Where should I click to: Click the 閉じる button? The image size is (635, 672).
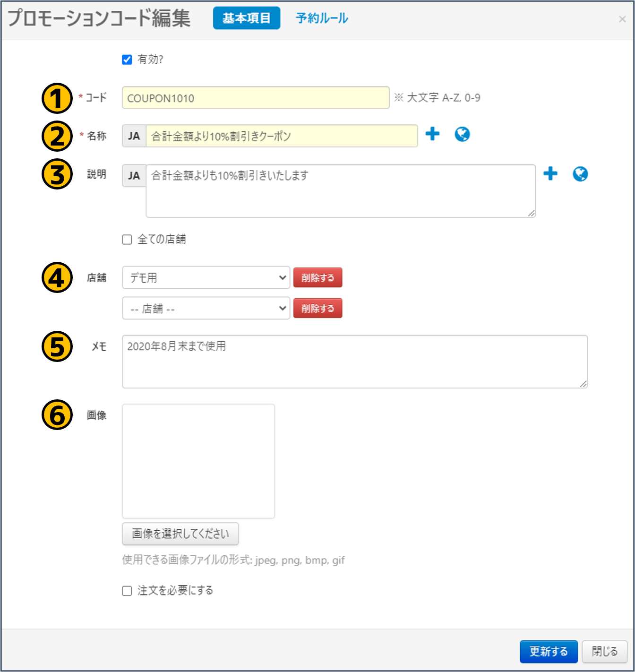605,652
